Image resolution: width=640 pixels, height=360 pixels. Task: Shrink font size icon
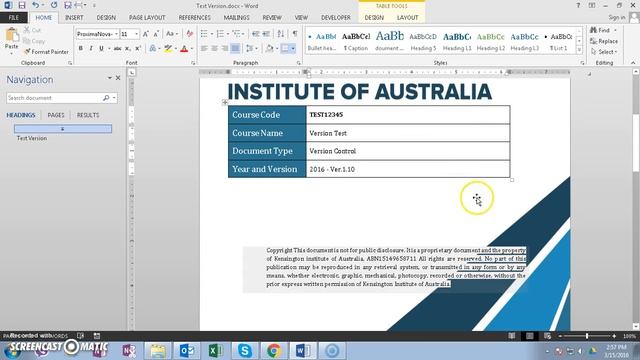[x=156, y=34]
